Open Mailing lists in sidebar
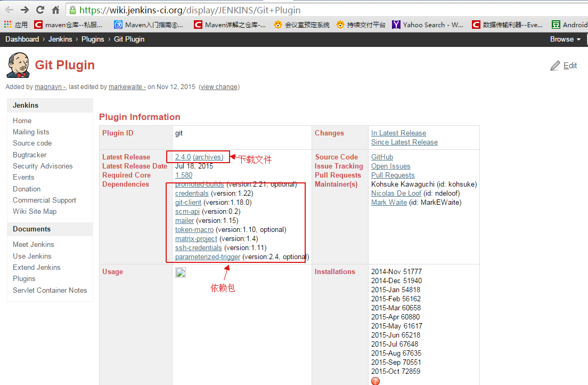Image resolution: width=588 pixels, height=385 pixels. [31, 132]
